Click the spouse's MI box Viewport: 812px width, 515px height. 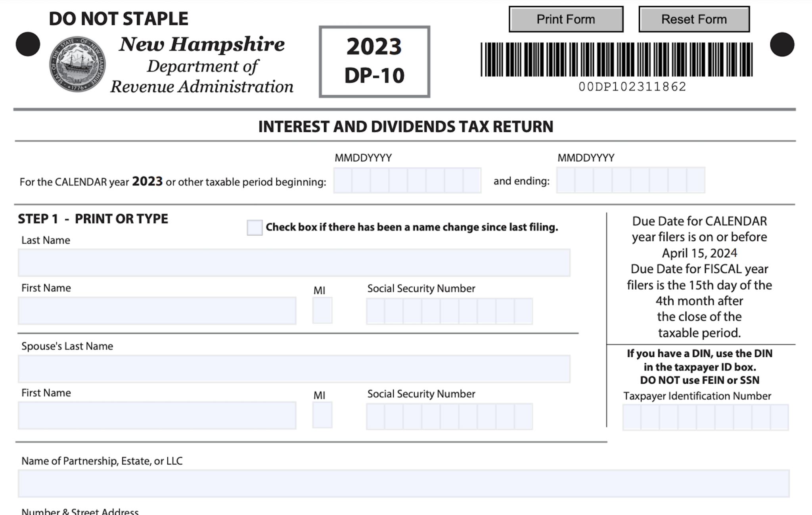[322, 415]
